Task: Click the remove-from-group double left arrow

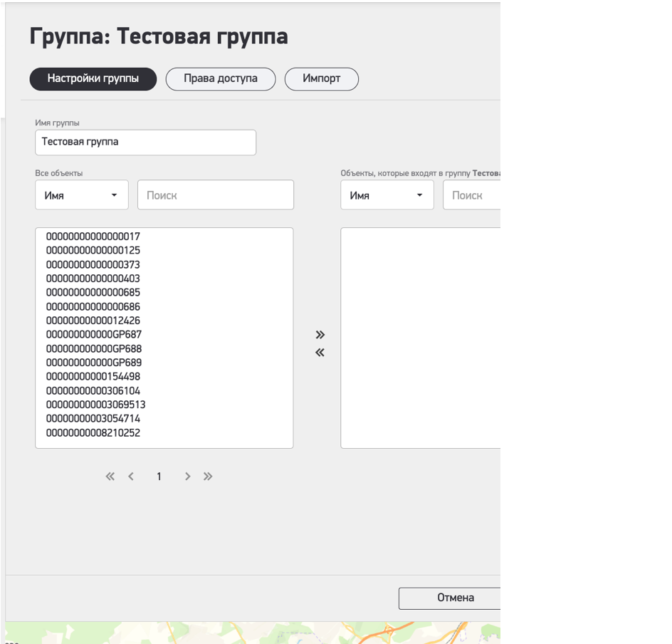Action: pos(320,353)
